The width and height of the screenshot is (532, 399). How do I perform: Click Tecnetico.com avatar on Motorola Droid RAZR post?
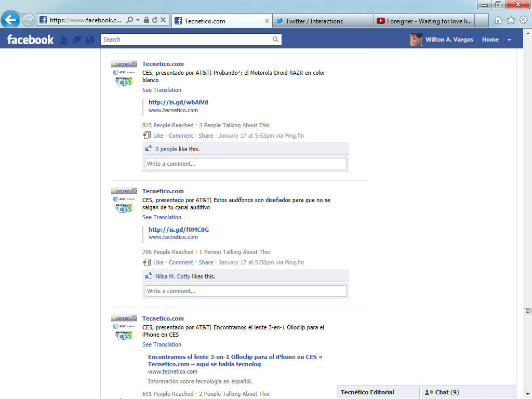pyautogui.click(x=124, y=73)
